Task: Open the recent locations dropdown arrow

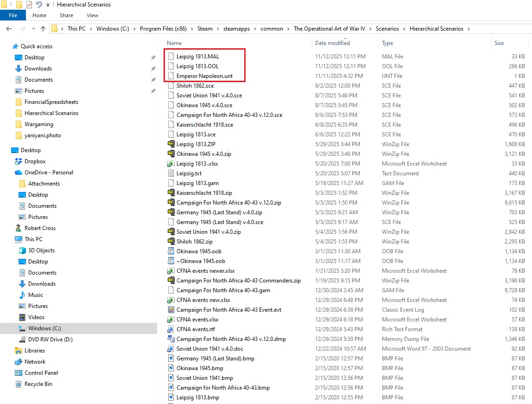Action: [33, 29]
